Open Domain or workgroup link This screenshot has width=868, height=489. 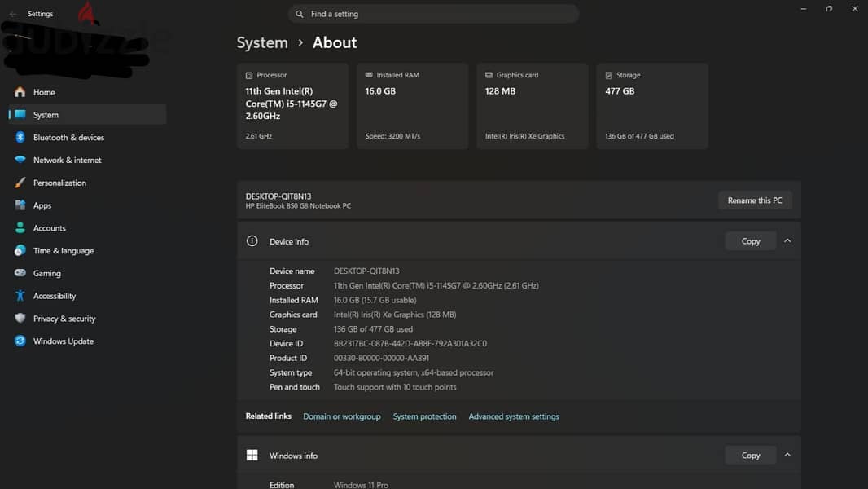pyautogui.click(x=341, y=416)
